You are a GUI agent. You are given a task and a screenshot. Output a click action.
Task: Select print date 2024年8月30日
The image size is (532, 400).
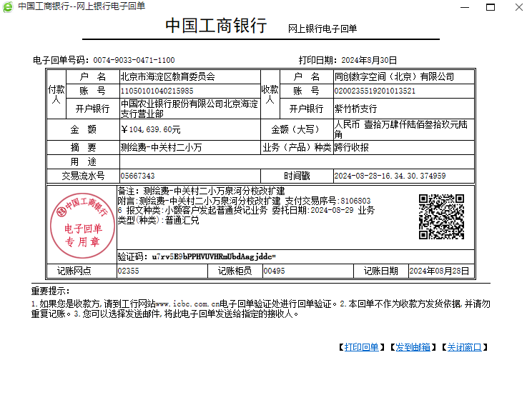(x=369, y=60)
